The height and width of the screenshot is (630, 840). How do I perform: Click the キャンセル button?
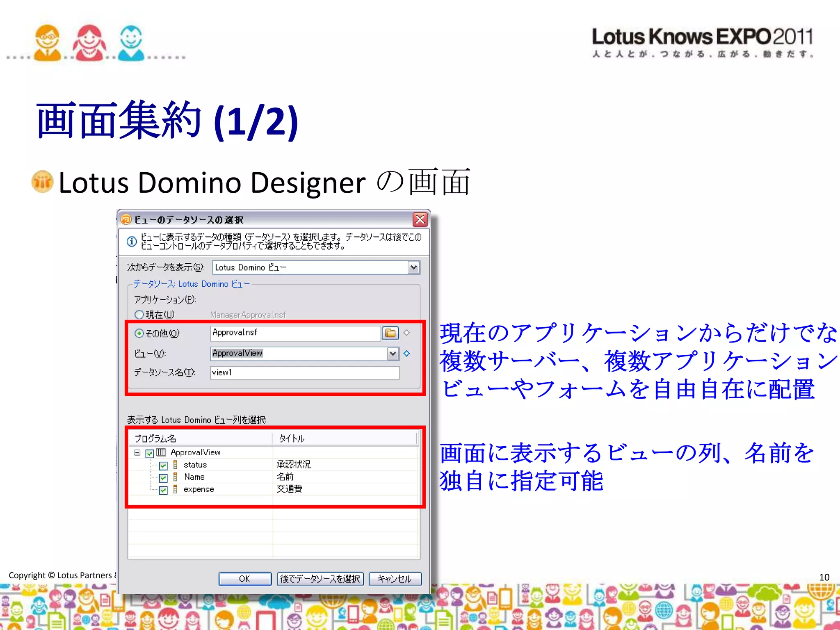tap(395, 579)
